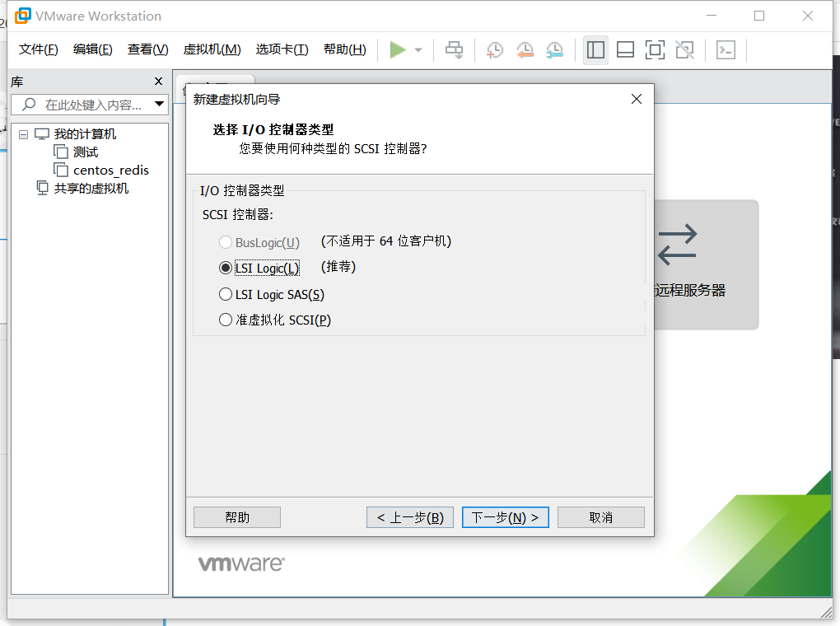The height and width of the screenshot is (626, 840).
Task: Open the 虚拟机 menu
Action: point(212,49)
